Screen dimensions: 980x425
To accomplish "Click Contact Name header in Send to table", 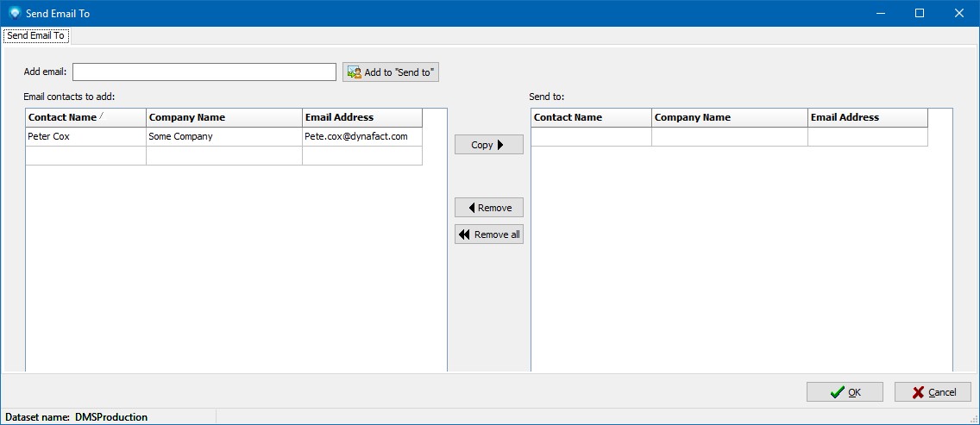I will [x=591, y=117].
